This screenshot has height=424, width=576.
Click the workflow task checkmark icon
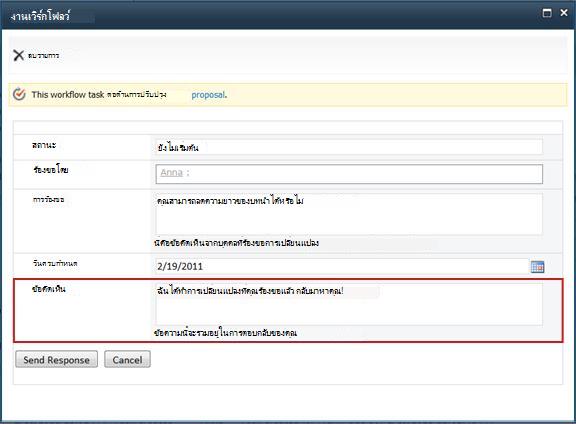coord(19,94)
